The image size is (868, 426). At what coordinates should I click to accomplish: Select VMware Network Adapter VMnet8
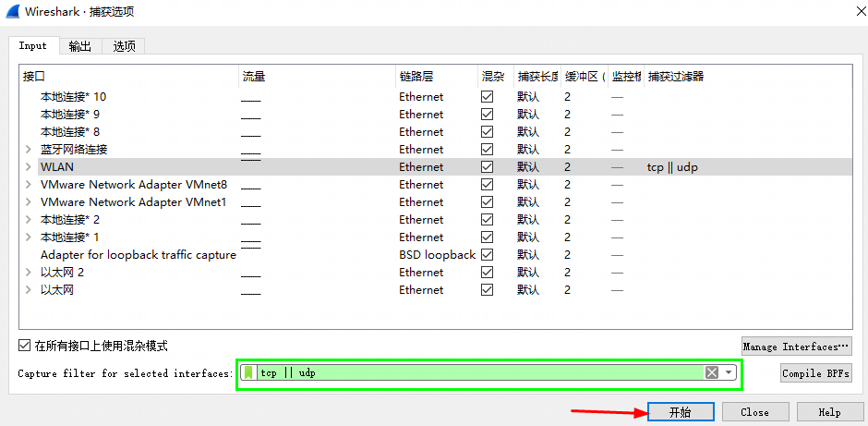point(133,185)
